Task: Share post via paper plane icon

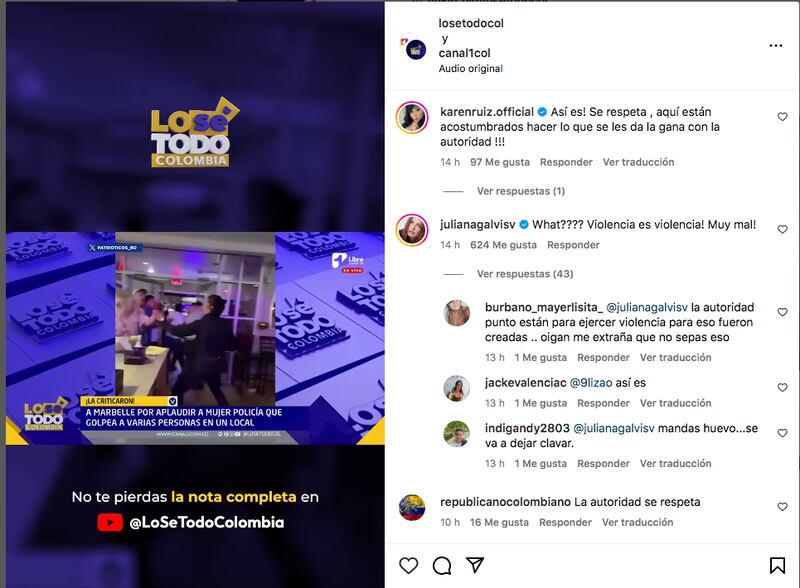Action: coord(474,565)
